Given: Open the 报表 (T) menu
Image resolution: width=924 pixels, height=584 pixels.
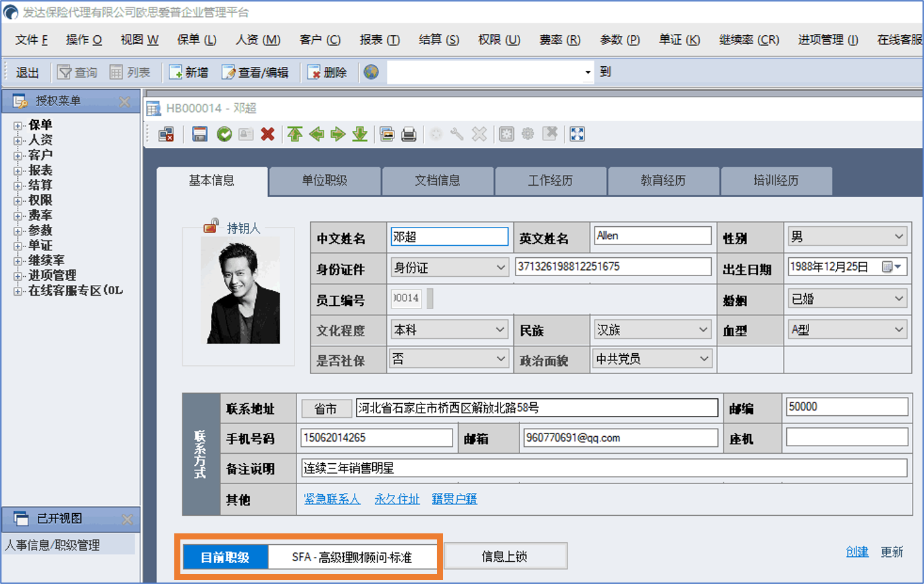Looking at the screenshot, I should 379,40.
